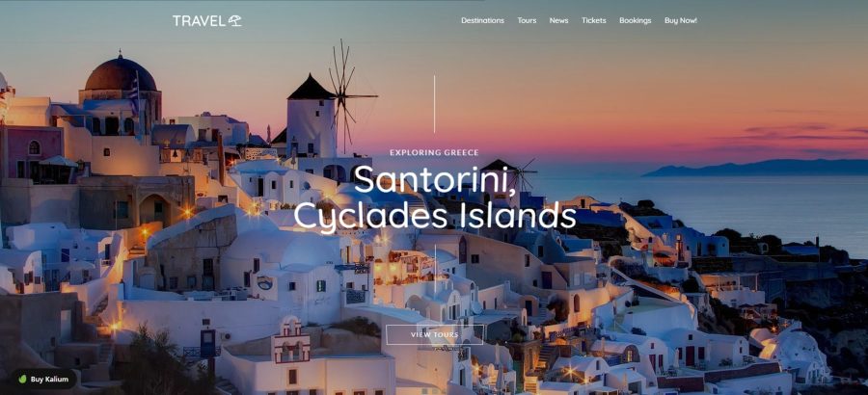Image resolution: width=868 pixels, height=395 pixels.
Task: Go to the Tours page
Action: [527, 20]
